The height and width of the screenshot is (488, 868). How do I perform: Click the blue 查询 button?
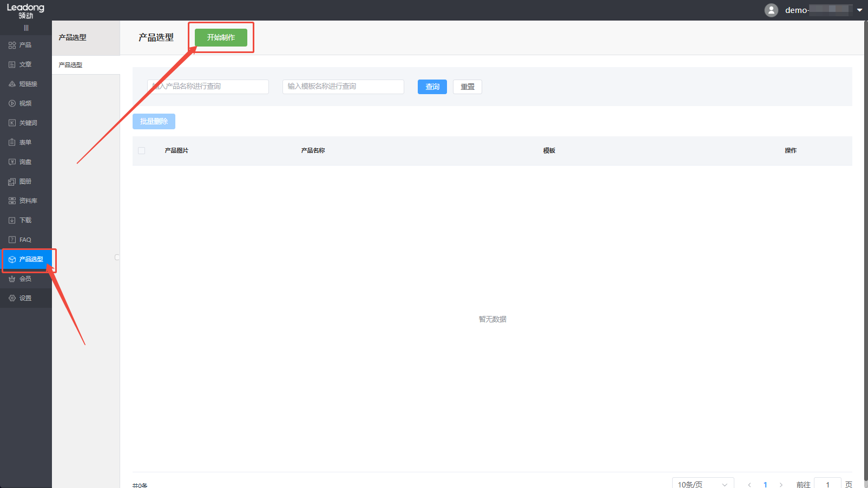[x=432, y=87]
